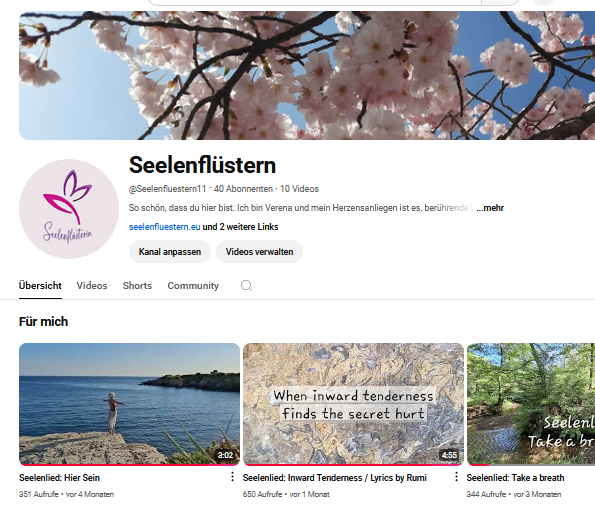
Task: Open options menu for Hier Sein video
Action: pyautogui.click(x=232, y=477)
